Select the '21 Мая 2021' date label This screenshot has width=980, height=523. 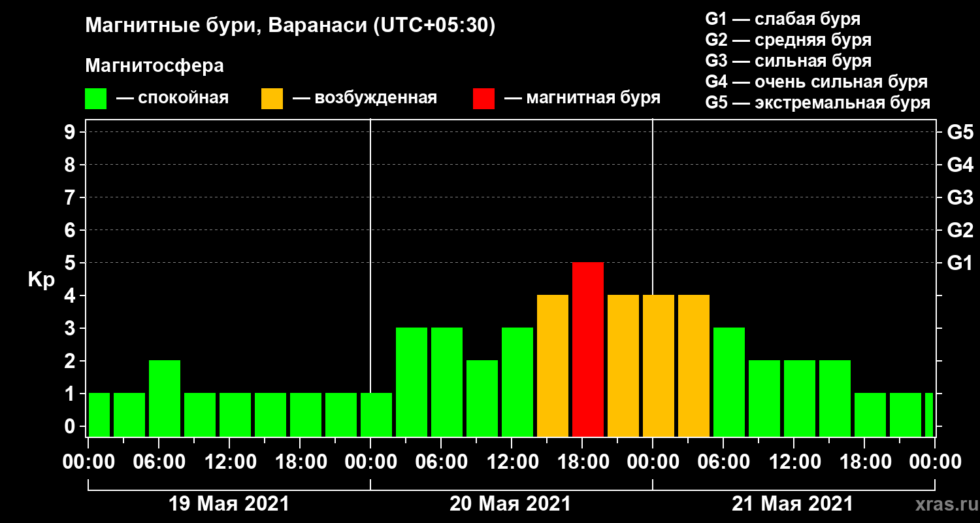point(792,504)
